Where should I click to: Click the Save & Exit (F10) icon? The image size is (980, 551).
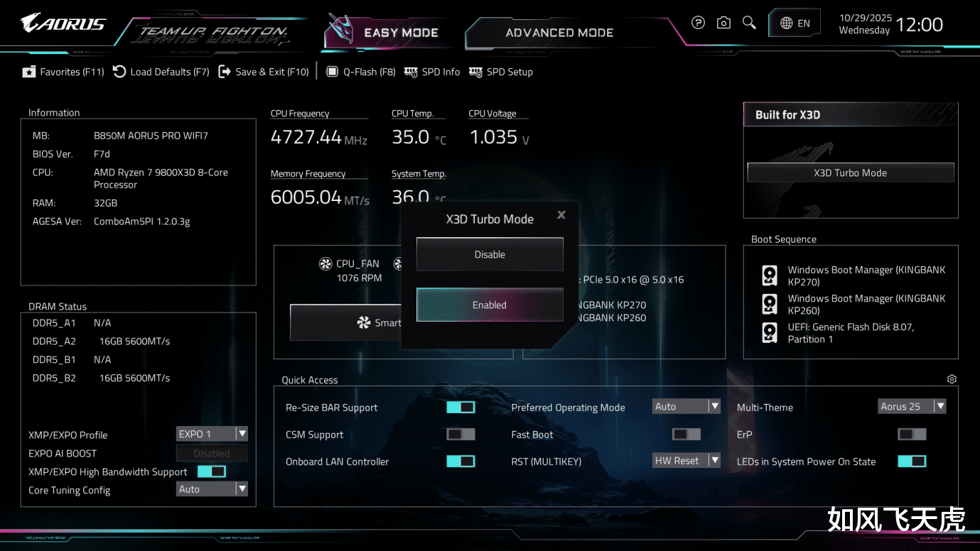coord(225,71)
